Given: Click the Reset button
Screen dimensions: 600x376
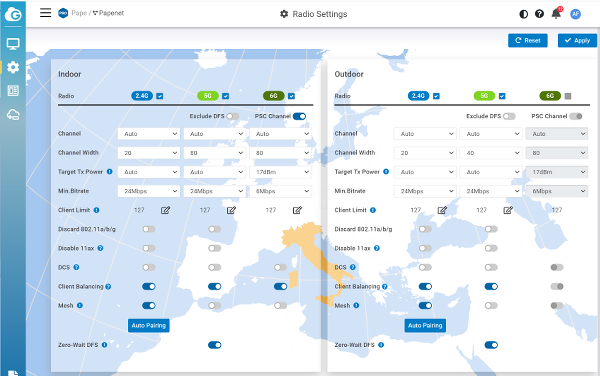Looking at the screenshot, I should 528,41.
